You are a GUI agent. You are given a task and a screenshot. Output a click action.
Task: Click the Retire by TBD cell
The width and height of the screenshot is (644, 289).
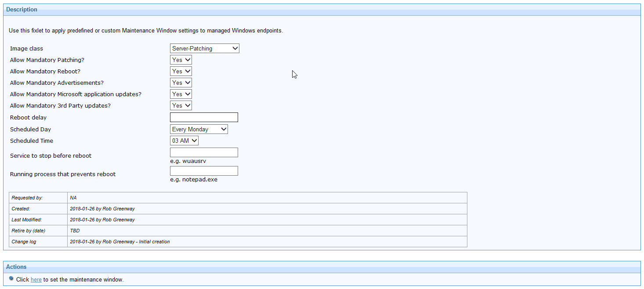[267, 231]
